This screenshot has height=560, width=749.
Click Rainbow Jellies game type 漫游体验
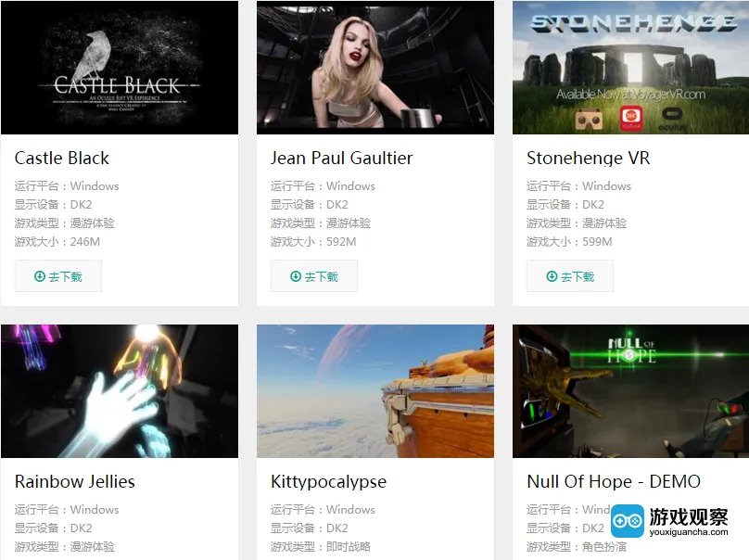pyautogui.click(x=92, y=547)
